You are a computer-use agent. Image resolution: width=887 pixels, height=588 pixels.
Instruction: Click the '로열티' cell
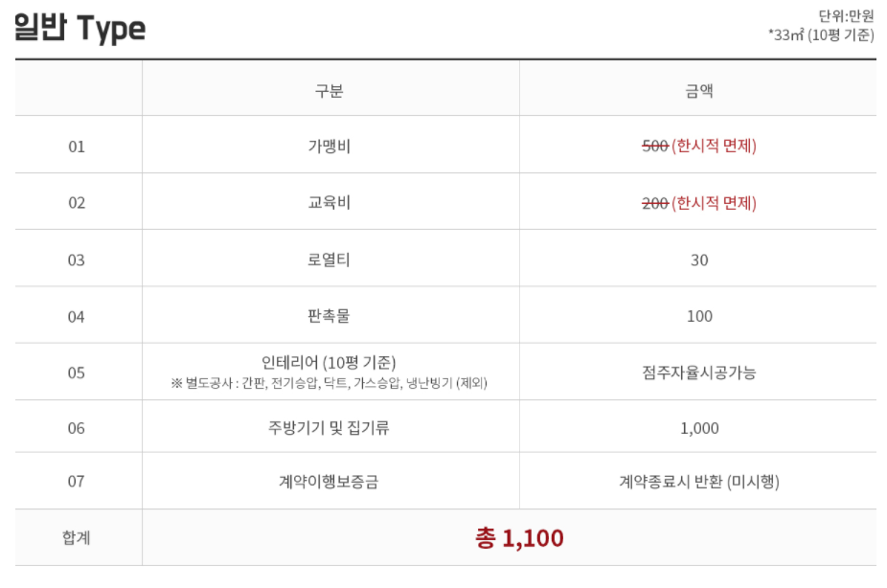point(330,260)
